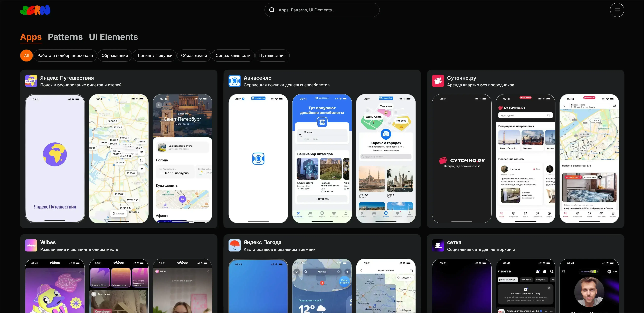Open the Wibes app title
The width and height of the screenshot is (644, 313).
coord(48,242)
